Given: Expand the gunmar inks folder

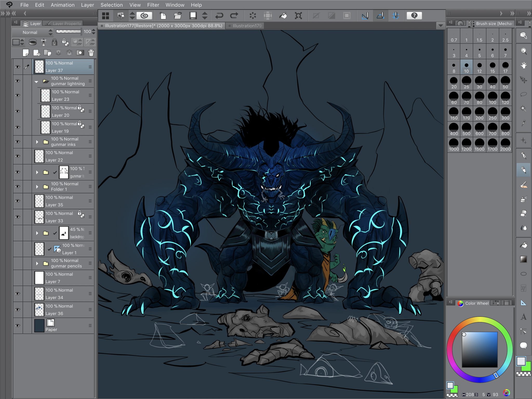Looking at the screenshot, I should click(x=37, y=142).
